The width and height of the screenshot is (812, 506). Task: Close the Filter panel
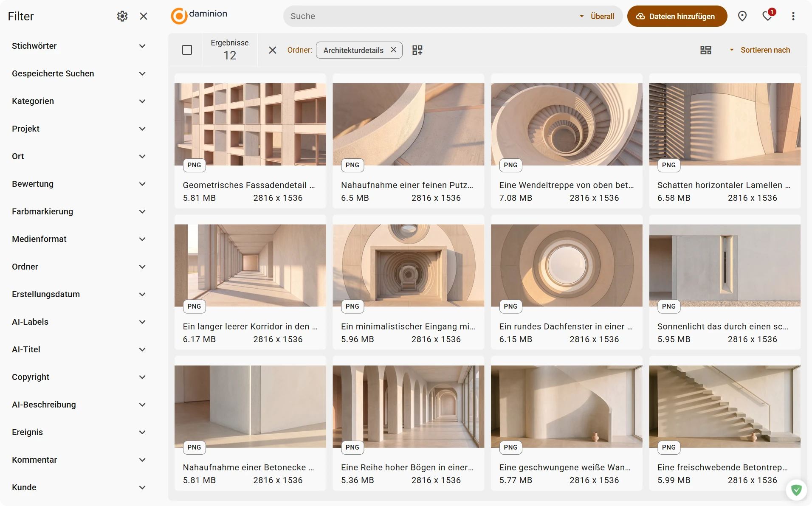pyautogui.click(x=144, y=16)
